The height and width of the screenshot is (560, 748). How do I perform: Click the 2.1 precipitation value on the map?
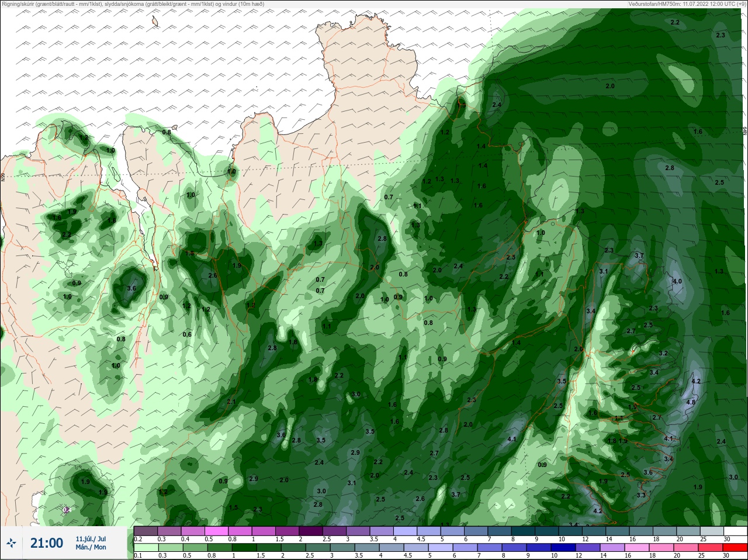coord(231,402)
